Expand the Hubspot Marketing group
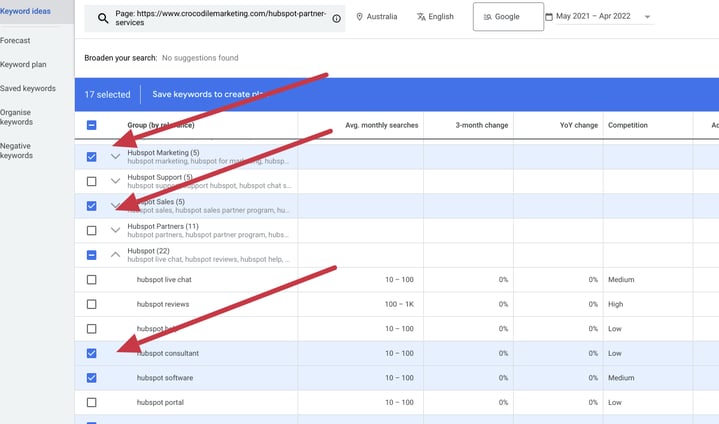Viewport: 719px width, 424px height. pos(116,157)
